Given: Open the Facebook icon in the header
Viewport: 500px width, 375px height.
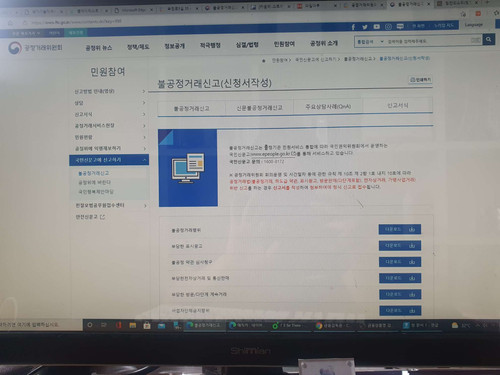Looking at the screenshot, I should [353, 27].
